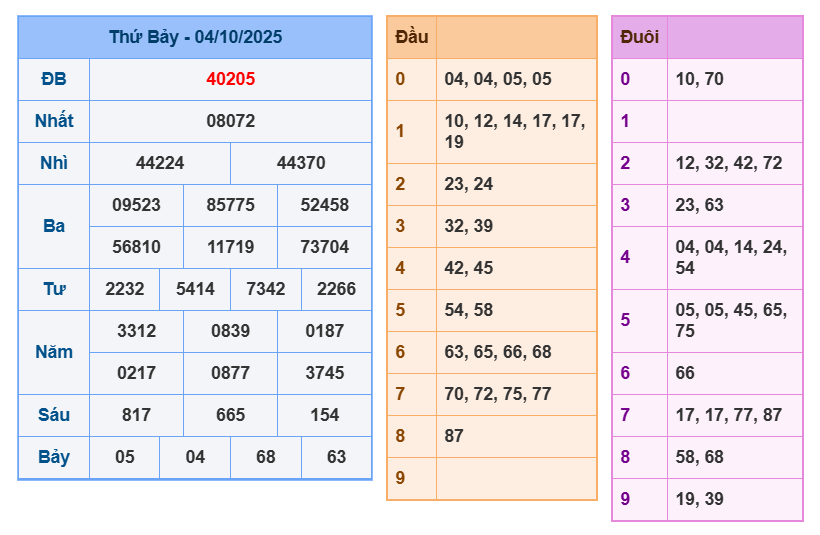
Task: Select second prize number 44370
Action: click(x=301, y=163)
